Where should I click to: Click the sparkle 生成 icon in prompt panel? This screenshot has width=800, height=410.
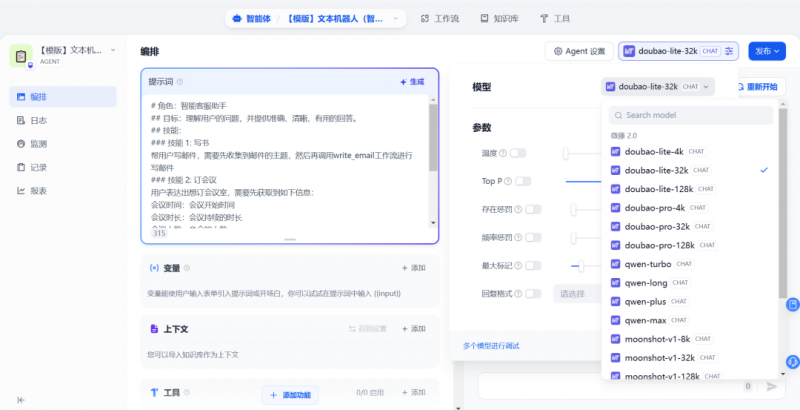point(403,82)
